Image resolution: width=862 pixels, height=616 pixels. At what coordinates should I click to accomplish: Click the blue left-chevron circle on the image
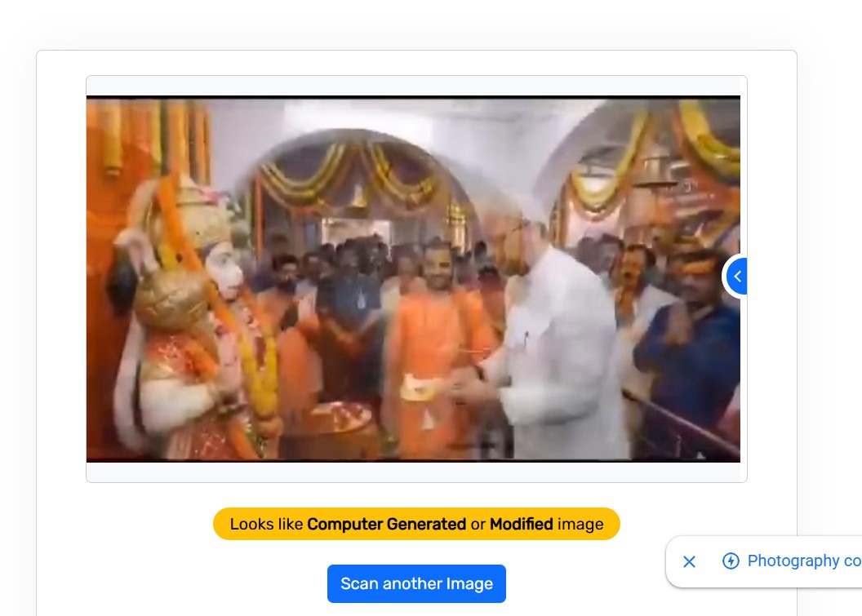736,277
